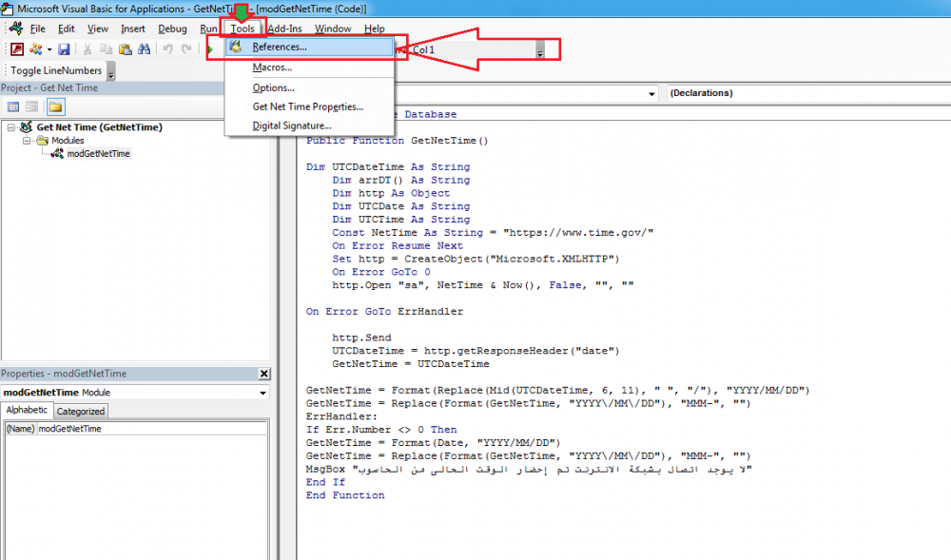951x560 pixels.
Task: Open the File menu
Action: (x=38, y=29)
